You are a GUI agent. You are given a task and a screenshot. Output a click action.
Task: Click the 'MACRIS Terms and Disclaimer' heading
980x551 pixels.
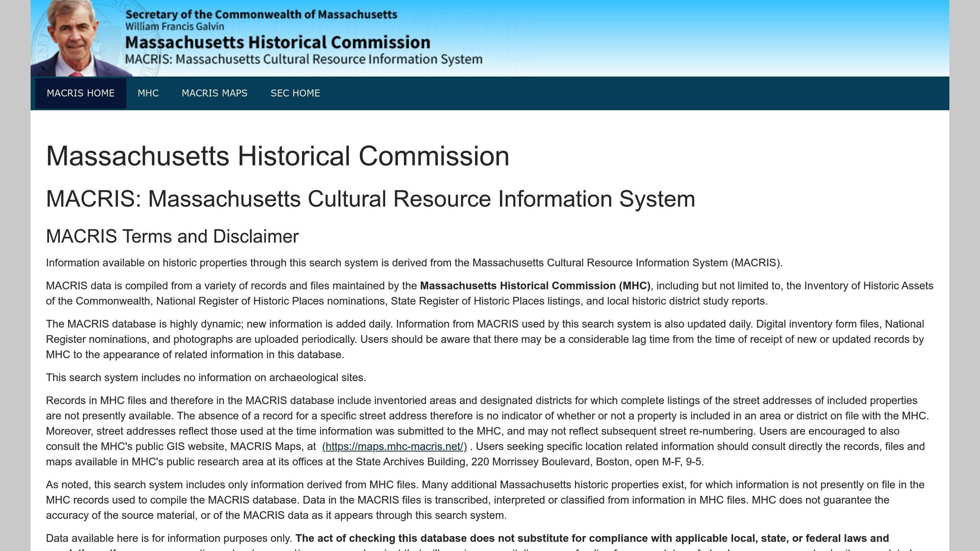pyautogui.click(x=172, y=236)
